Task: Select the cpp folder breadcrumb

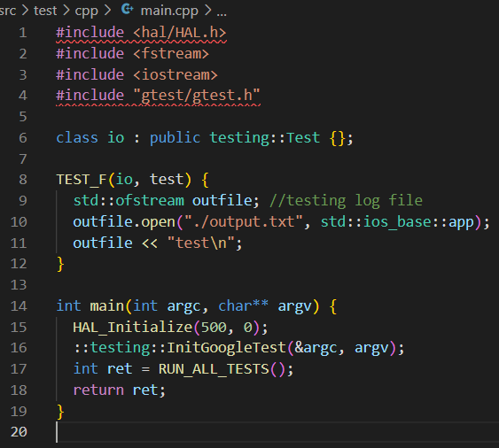Action: [86, 12]
